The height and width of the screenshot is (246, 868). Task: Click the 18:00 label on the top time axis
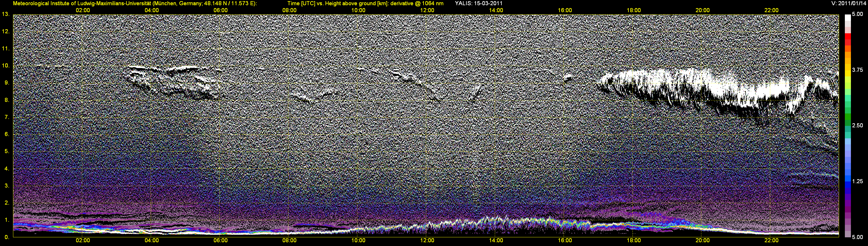click(x=634, y=10)
